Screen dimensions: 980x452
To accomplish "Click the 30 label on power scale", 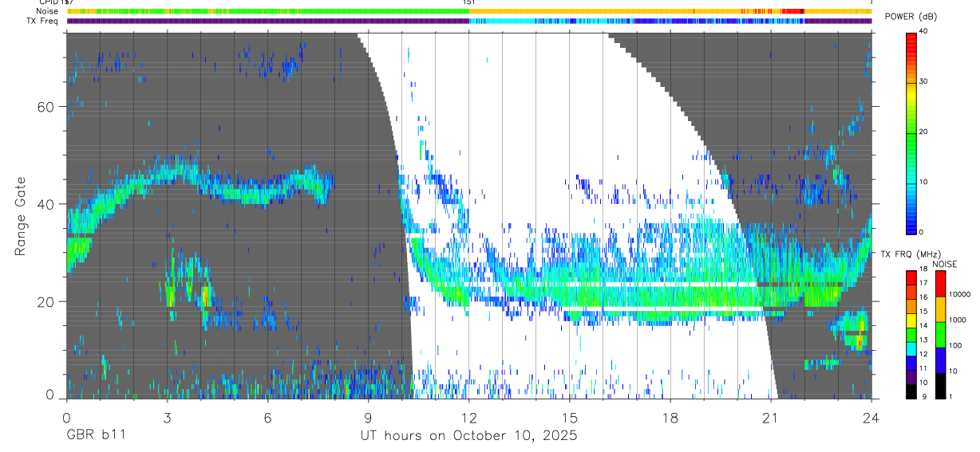I will 924,82.
